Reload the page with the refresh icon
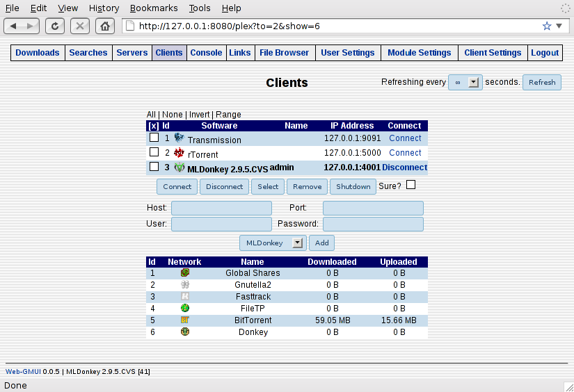 (x=55, y=26)
